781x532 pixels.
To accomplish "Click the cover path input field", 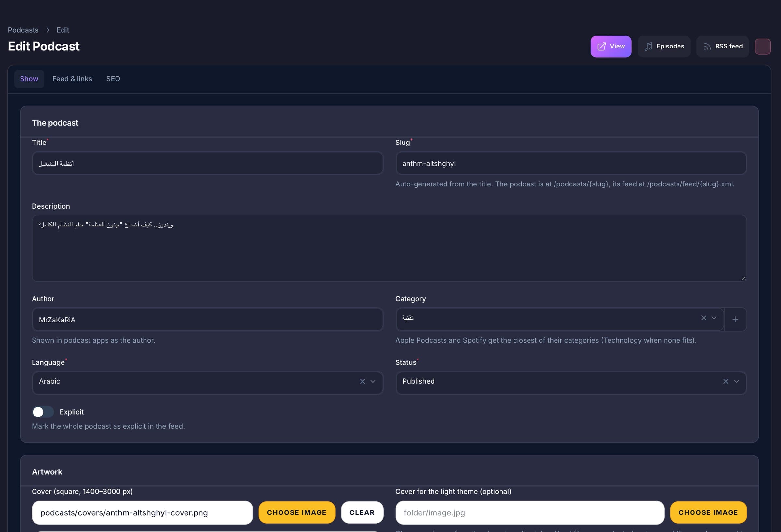I will pos(142,512).
